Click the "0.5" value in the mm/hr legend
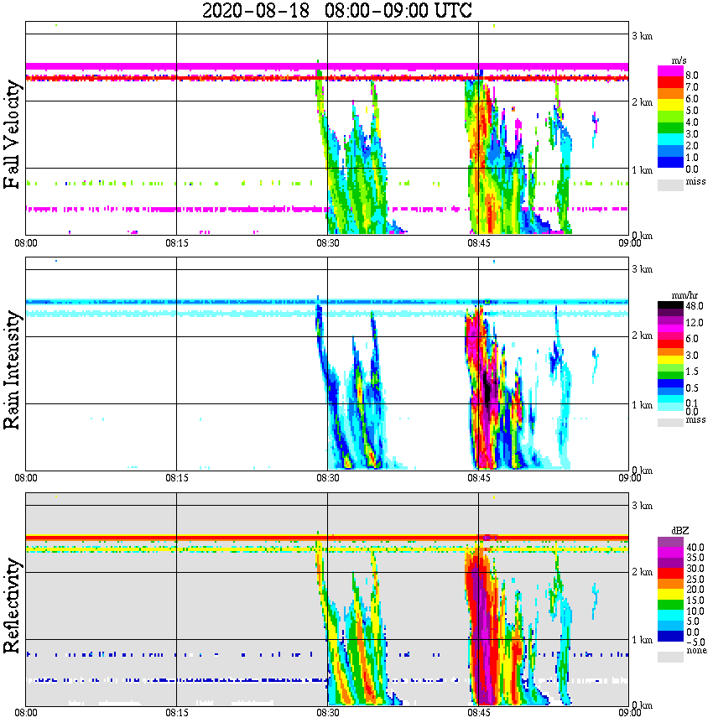Screen dimensions: 713x728 tap(692, 387)
